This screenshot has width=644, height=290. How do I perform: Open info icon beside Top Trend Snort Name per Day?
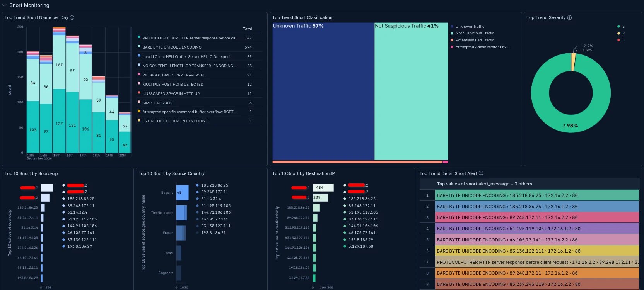(72, 17)
